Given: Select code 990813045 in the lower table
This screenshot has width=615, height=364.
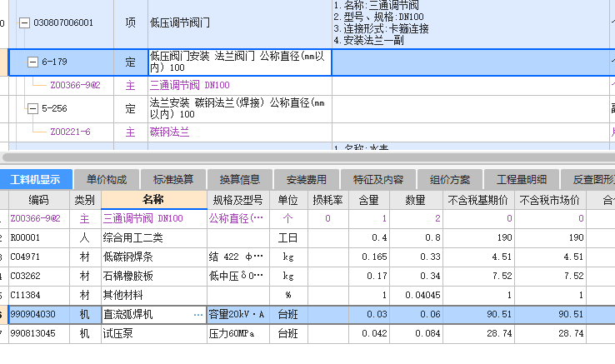Looking at the screenshot, I should (x=33, y=334).
